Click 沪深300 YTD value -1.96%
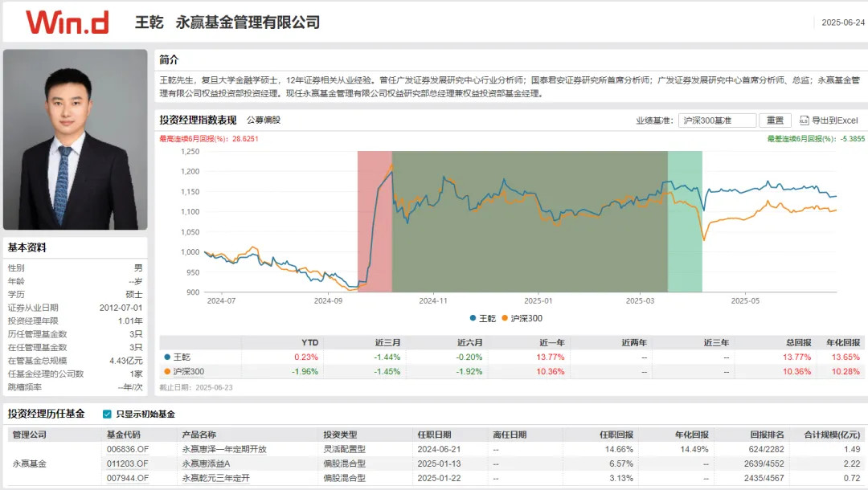This screenshot has width=868, height=490. click(305, 372)
